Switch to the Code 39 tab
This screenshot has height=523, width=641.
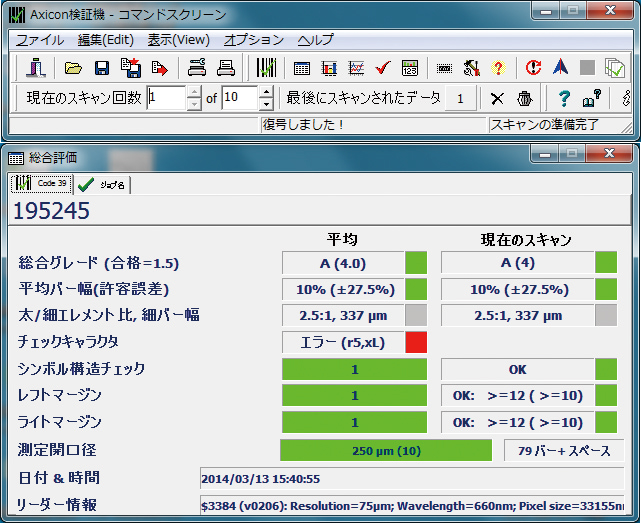40,184
